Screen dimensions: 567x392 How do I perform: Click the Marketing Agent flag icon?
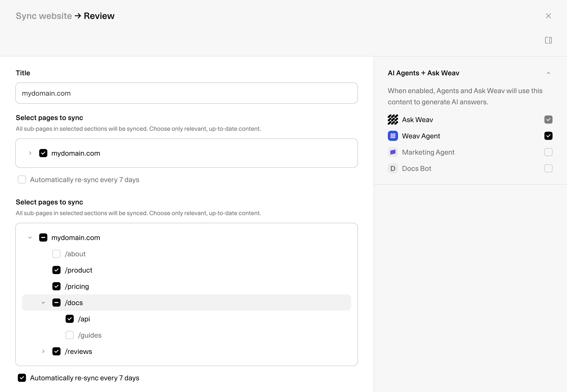[x=393, y=152]
